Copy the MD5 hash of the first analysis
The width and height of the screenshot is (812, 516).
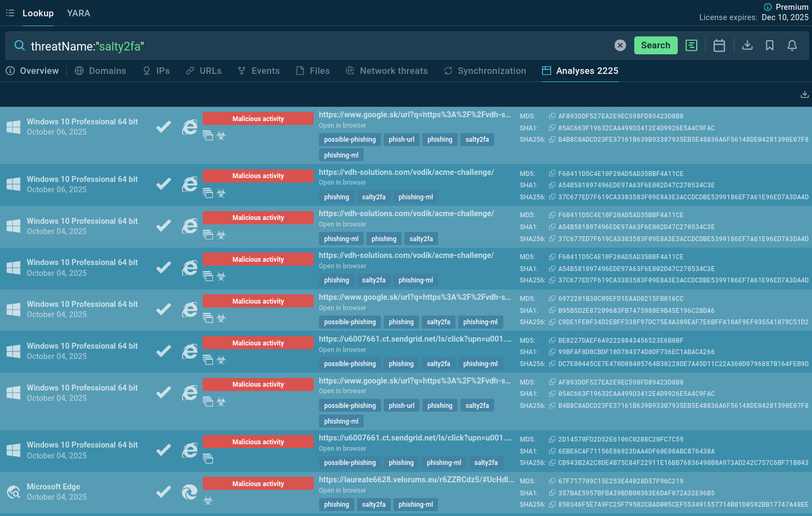552,116
